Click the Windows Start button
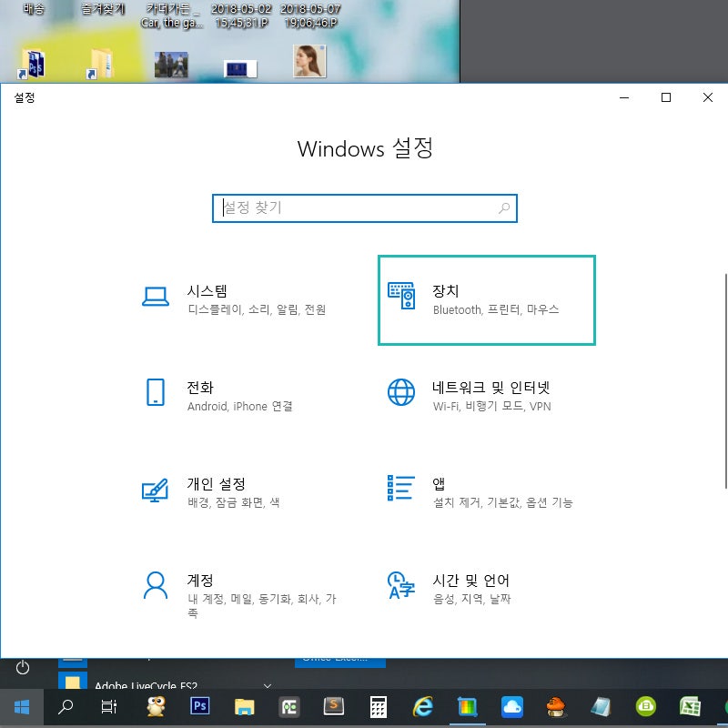This screenshot has width=728, height=728. click(x=22, y=707)
